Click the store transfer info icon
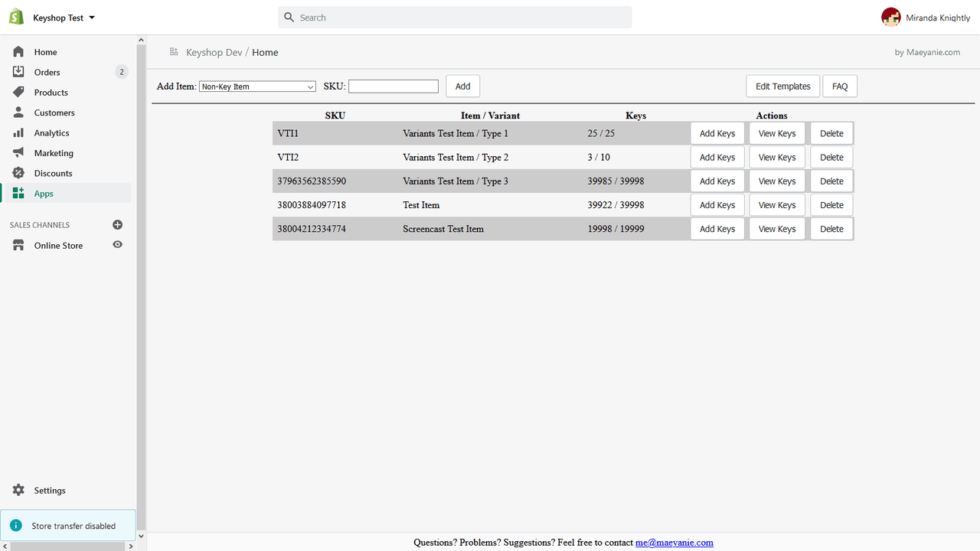This screenshot has height=551, width=980. pyautogui.click(x=16, y=526)
